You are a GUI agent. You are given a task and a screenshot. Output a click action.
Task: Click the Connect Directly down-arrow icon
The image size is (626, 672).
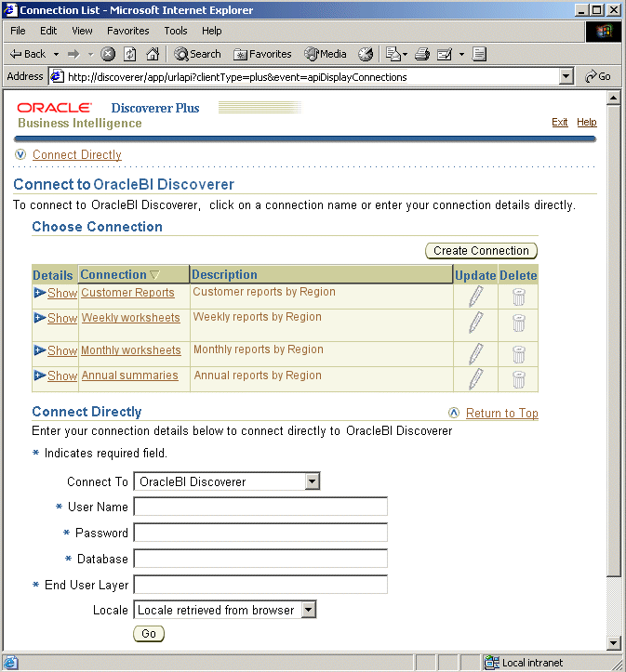click(20, 154)
